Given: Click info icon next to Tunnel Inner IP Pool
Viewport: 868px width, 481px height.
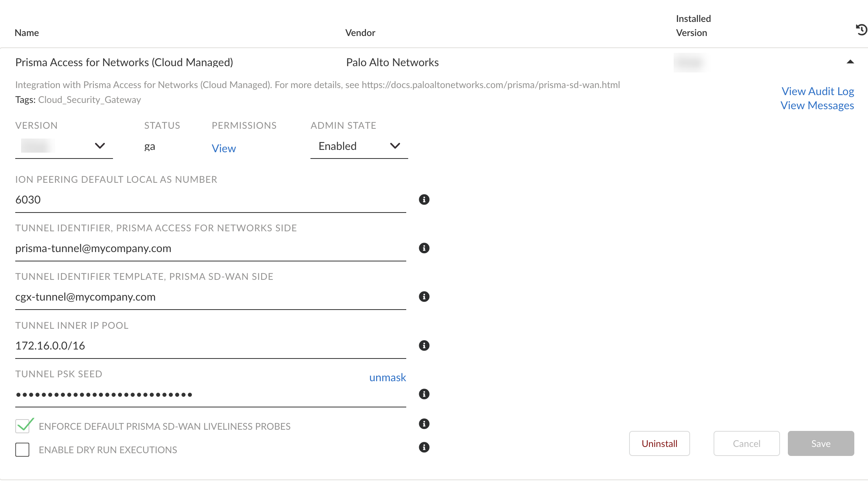Looking at the screenshot, I should click(424, 346).
